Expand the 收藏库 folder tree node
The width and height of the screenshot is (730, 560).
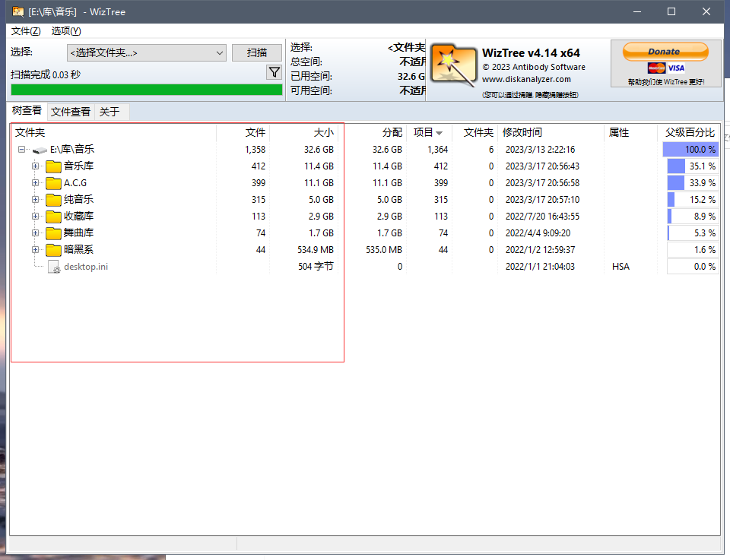(35, 217)
